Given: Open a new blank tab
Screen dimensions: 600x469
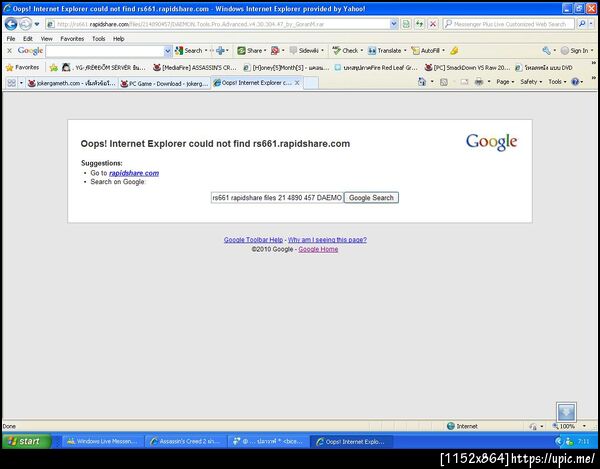Looking at the screenshot, I should click(311, 83).
